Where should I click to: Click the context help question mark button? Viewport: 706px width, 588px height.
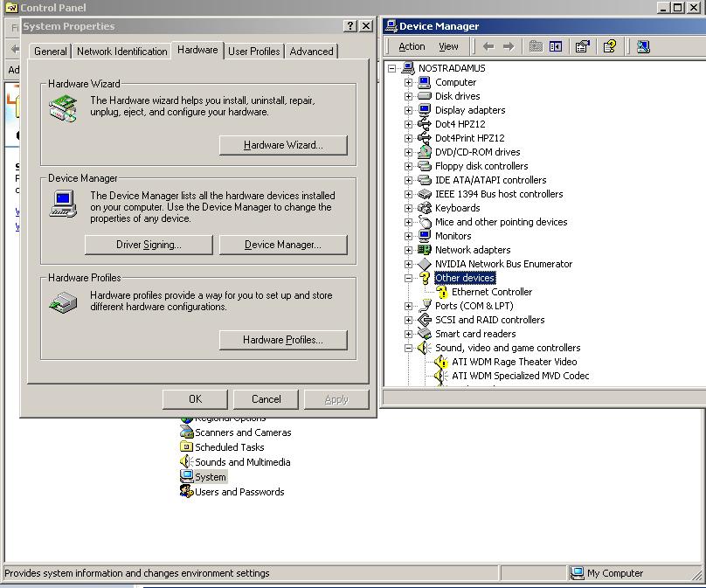click(x=350, y=26)
